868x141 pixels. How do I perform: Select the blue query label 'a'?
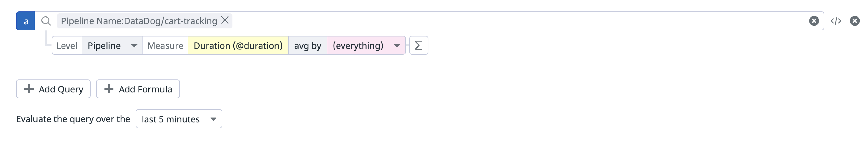click(x=26, y=21)
